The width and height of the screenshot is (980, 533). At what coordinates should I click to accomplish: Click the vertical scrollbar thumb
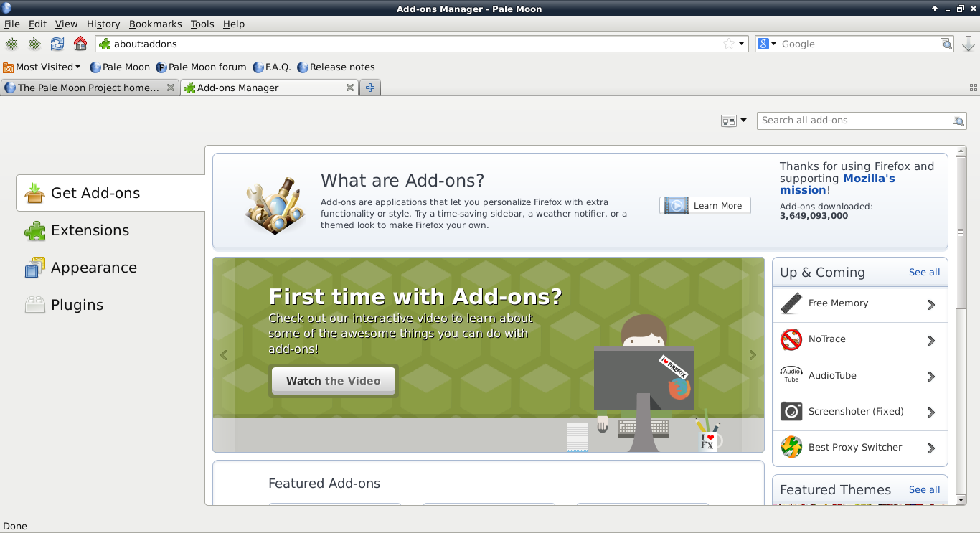click(x=961, y=233)
